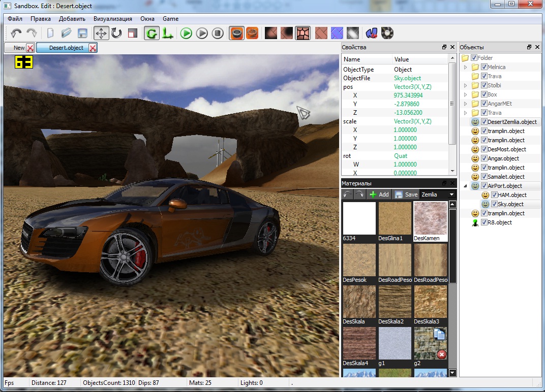Image resolution: width=545 pixels, height=392 pixels.
Task: Disable the DesMost.object checkbox
Action: coord(484,149)
